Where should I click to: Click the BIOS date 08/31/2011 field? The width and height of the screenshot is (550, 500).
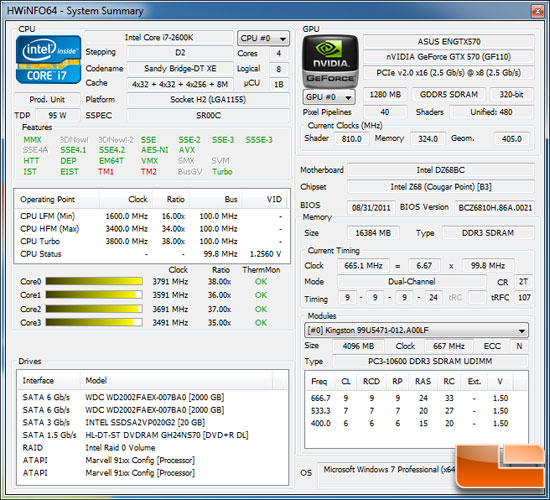[371, 208]
